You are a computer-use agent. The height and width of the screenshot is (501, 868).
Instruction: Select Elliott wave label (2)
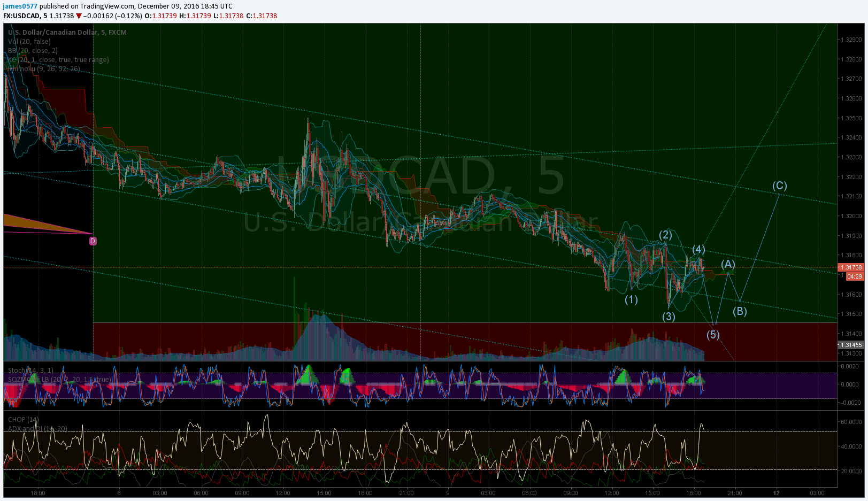click(665, 235)
